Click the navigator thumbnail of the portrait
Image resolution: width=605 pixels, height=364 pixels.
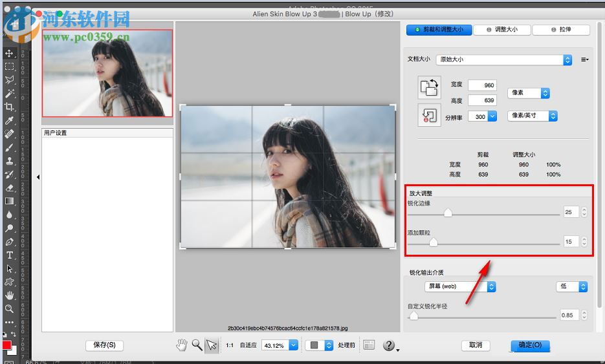107,73
